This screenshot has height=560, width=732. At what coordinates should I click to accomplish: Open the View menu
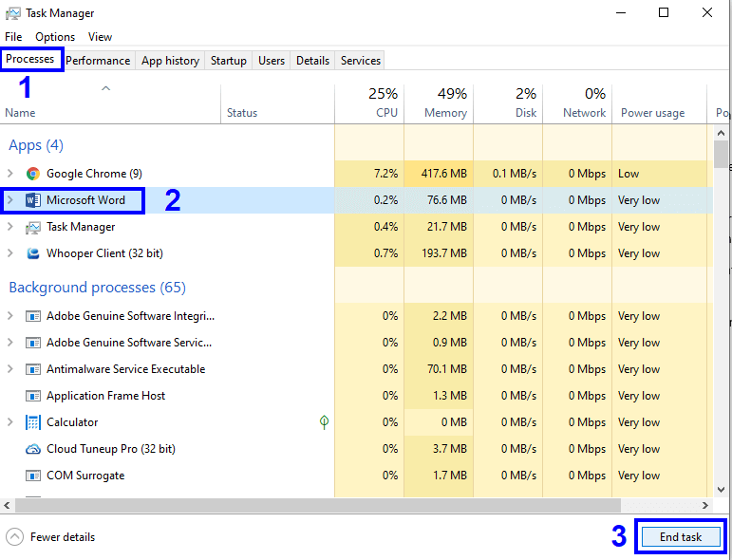100,37
